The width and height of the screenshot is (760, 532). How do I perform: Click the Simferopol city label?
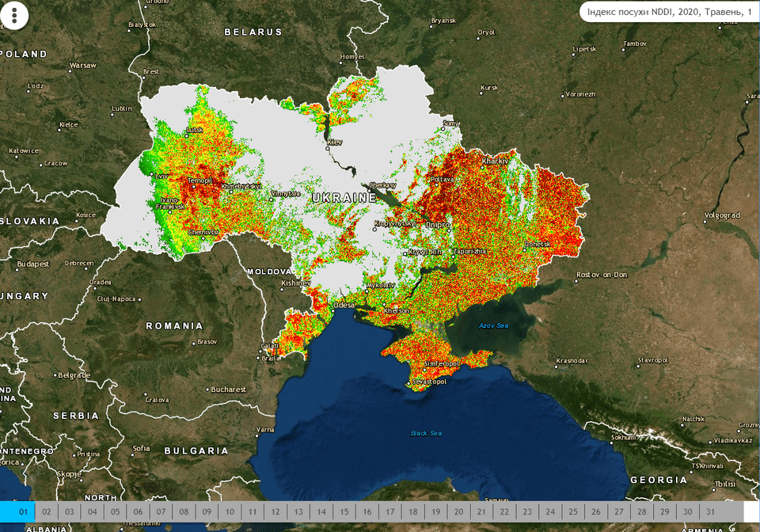(x=442, y=363)
